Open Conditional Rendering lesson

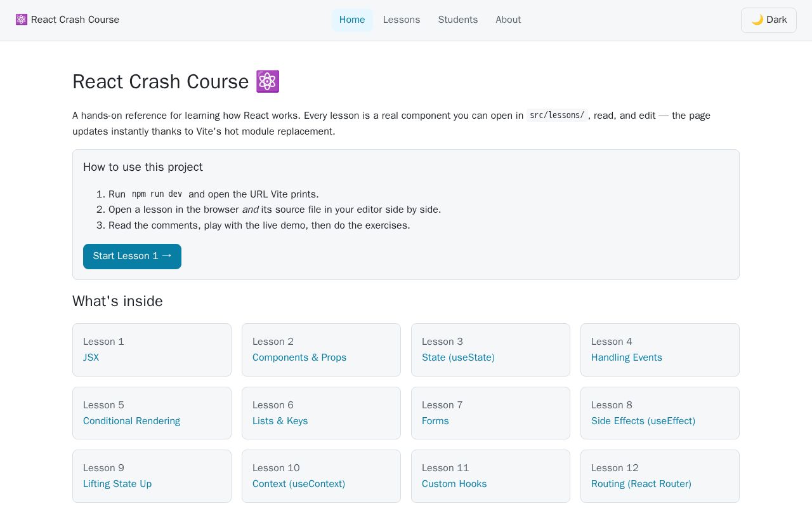coord(131,421)
